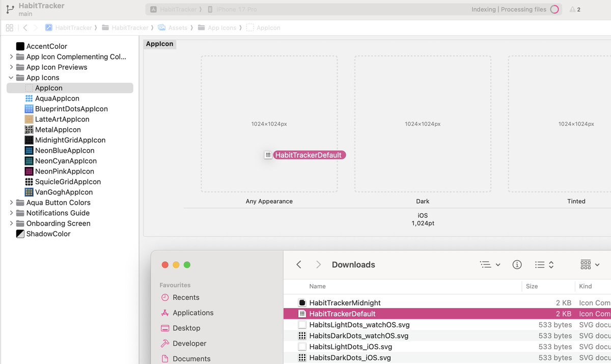Collapse the App Icons folder
This screenshot has height=364, width=611.
(x=11, y=78)
